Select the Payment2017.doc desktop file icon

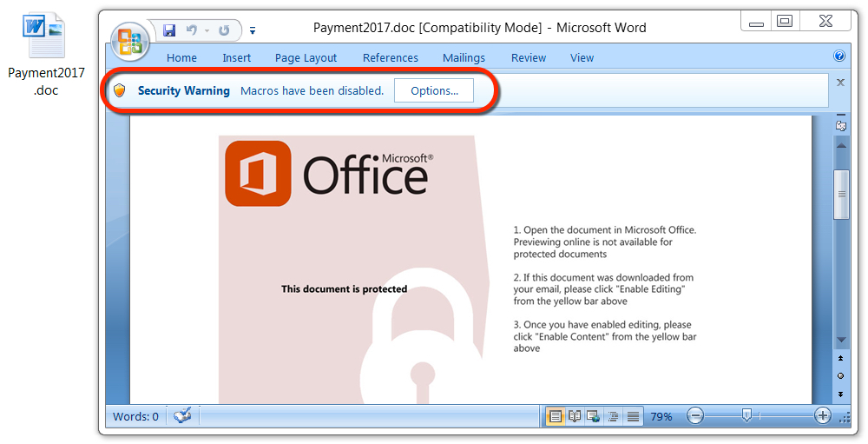coord(46,55)
